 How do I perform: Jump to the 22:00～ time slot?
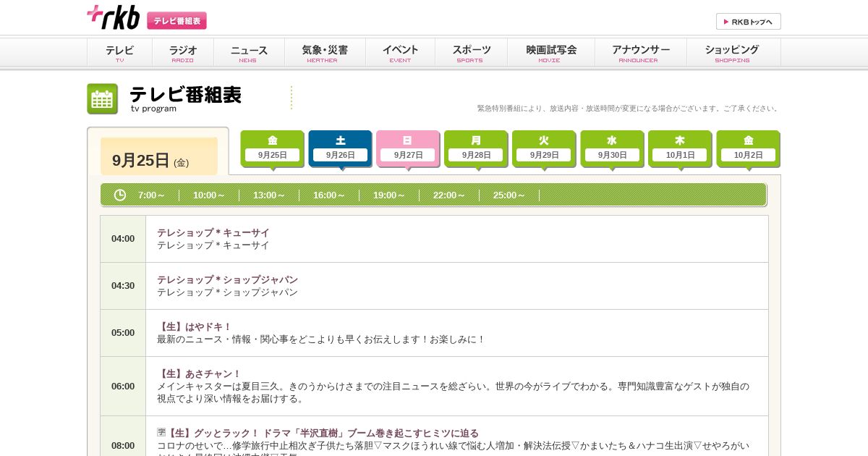(x=449, y=195)
